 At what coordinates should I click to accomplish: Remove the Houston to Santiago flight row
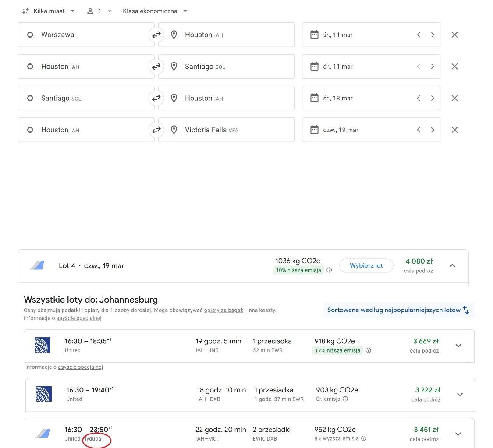[x=454, y=67]
